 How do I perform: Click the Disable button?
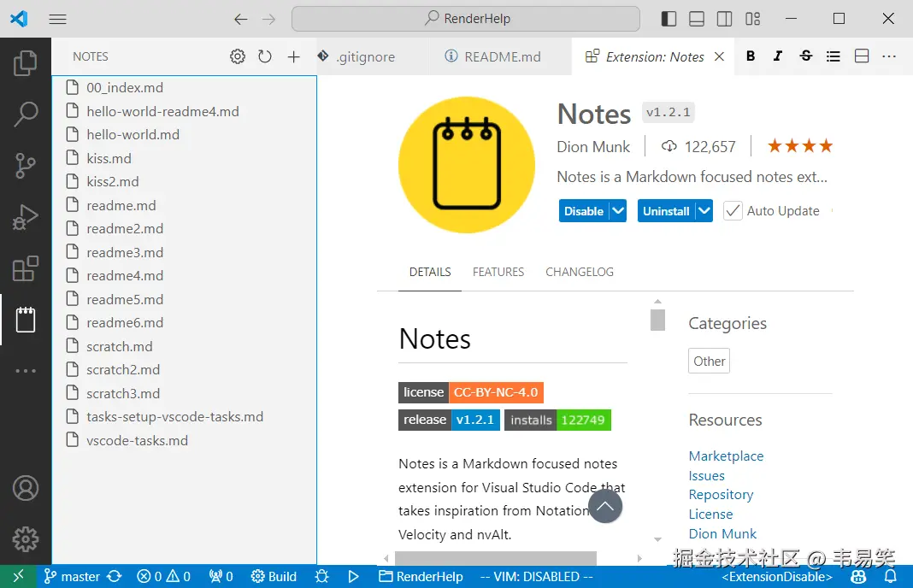pos(584,211)
